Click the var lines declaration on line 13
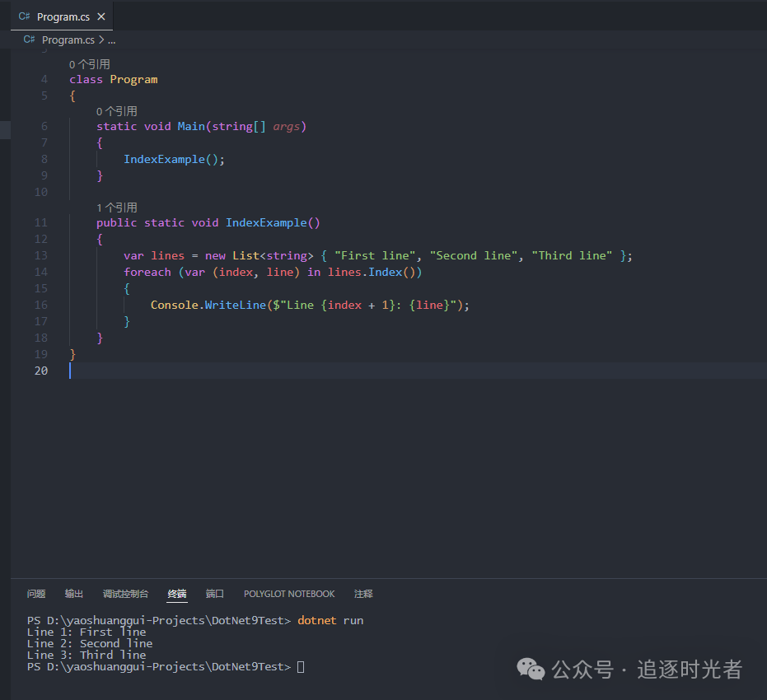The height and width of the screenshot is (700, 767). click(154, 255)
